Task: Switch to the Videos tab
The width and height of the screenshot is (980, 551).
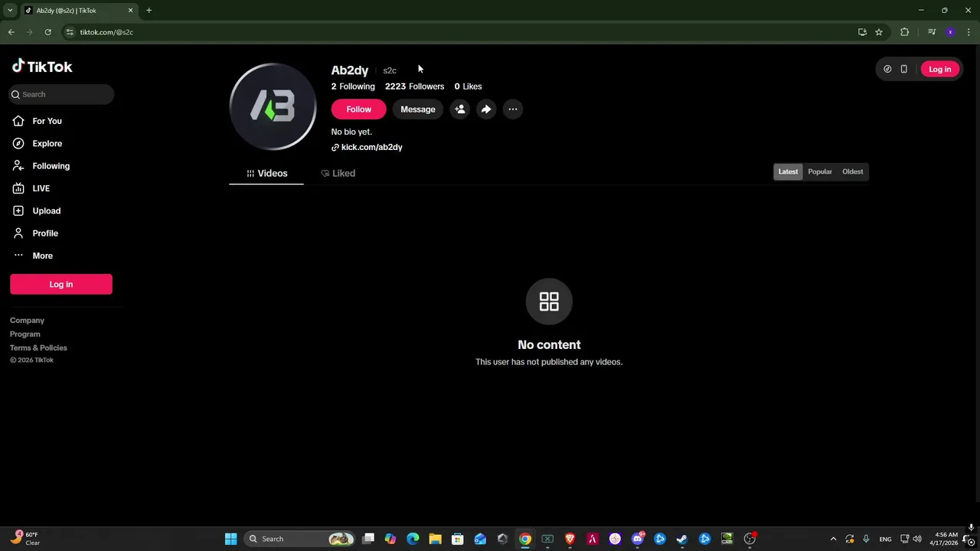Action: 266,174
